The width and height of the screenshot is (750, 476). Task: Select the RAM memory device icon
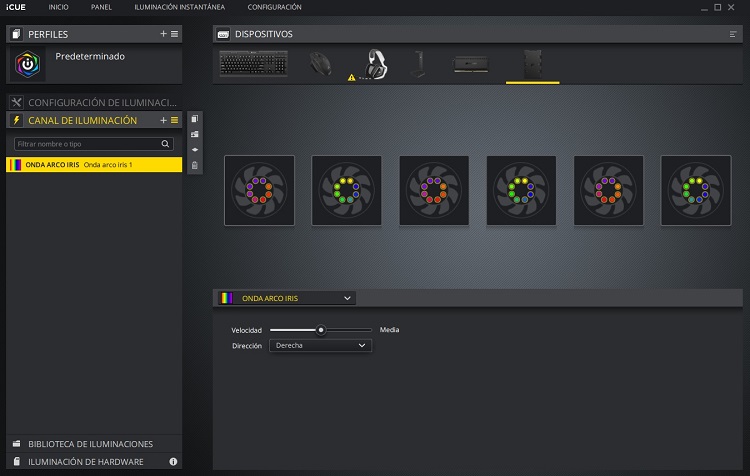point(471,64)
